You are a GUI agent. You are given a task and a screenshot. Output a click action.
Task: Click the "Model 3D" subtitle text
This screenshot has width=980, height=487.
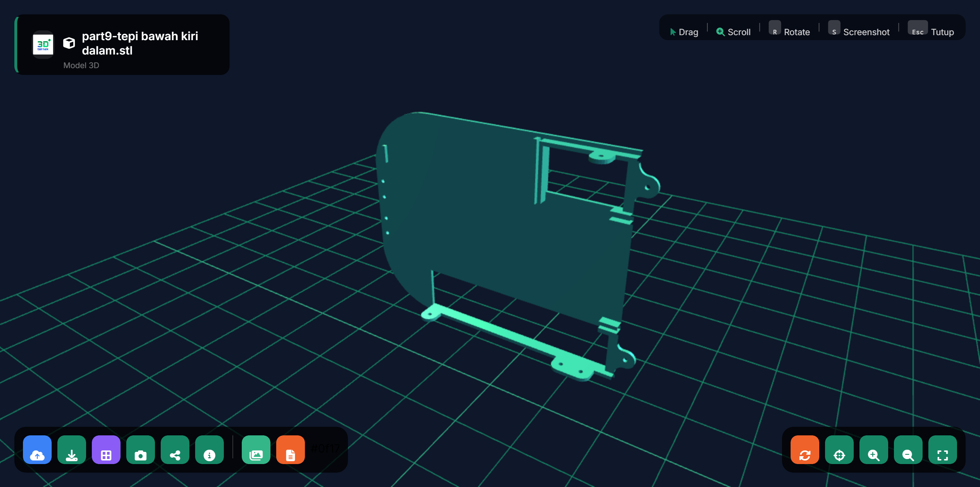[81, 65]
